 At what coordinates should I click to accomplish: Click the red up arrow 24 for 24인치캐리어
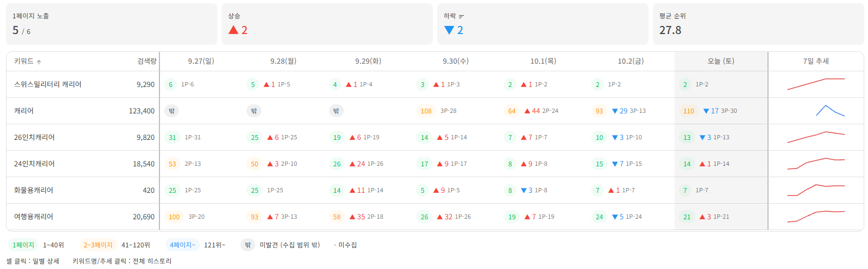(357, 164)
